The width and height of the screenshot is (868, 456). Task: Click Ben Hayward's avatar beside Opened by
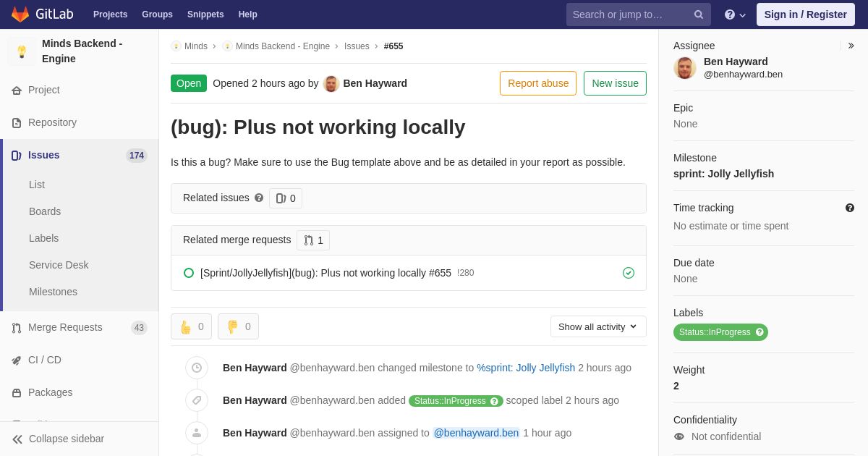tap(331, 84)
